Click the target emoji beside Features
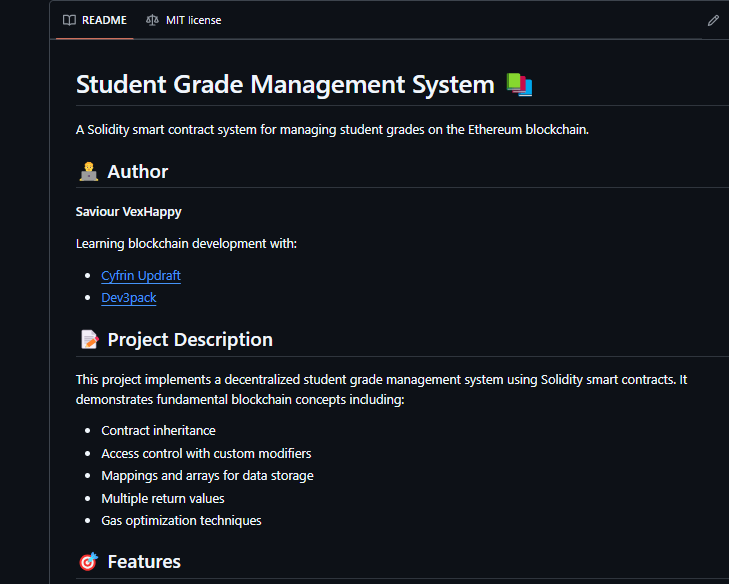The image size is (729, 584). 88,561
